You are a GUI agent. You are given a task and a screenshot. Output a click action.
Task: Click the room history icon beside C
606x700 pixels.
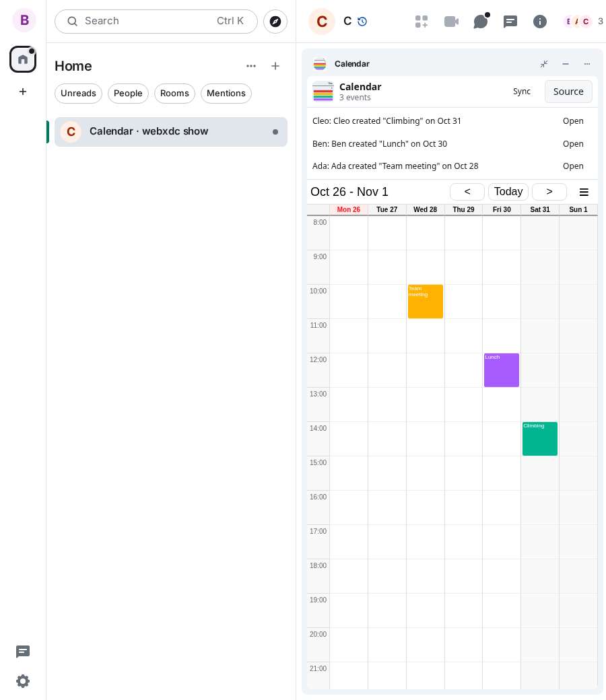click(362, 22)
